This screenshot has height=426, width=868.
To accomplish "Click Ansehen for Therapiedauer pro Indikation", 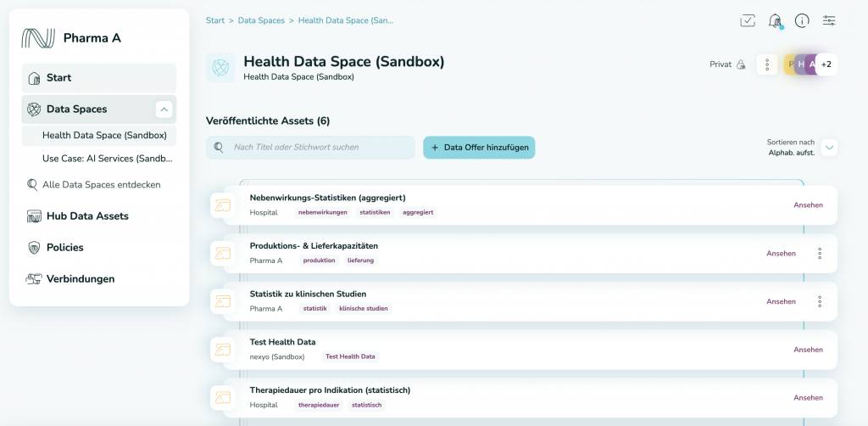I will tap(808, 398).
